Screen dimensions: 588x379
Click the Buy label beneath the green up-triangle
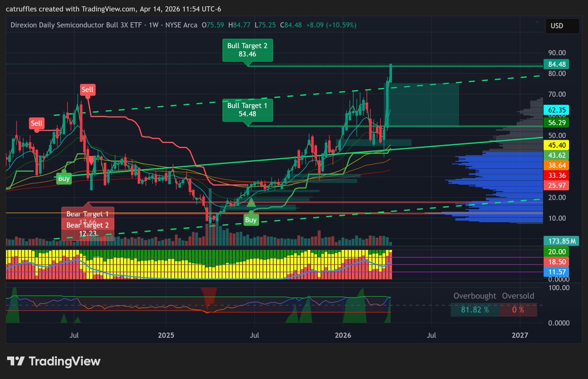pyautogui.click(x=251, y=220)
